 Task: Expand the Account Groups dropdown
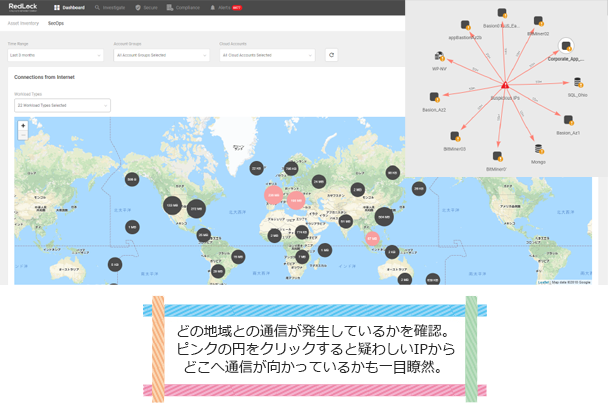pyautogui.click(x=161, y=55)
